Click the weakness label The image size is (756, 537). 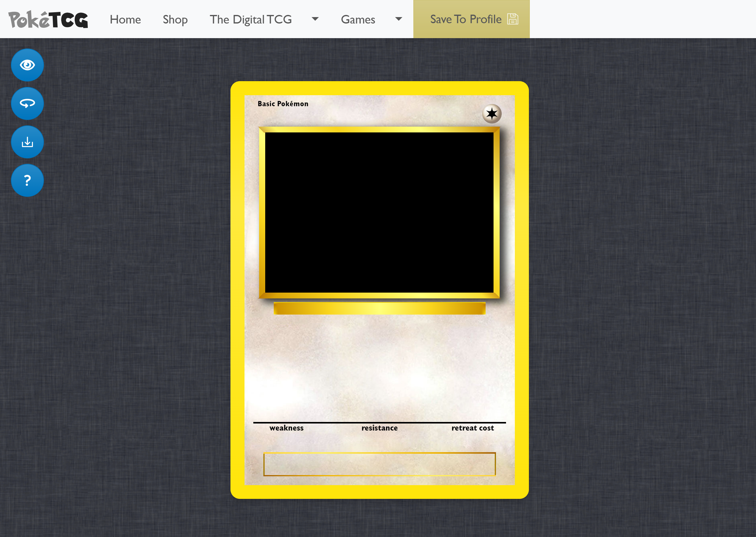286,428
